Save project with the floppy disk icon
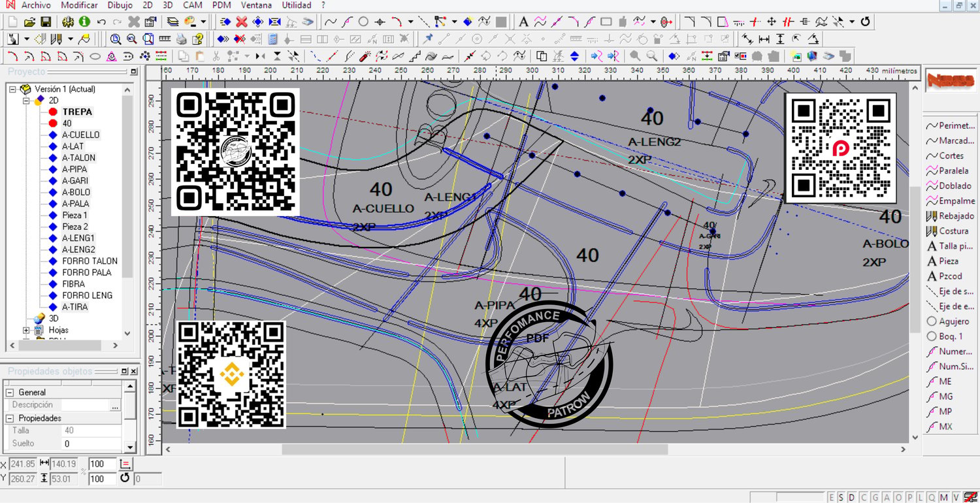 [x=46, y=22]
